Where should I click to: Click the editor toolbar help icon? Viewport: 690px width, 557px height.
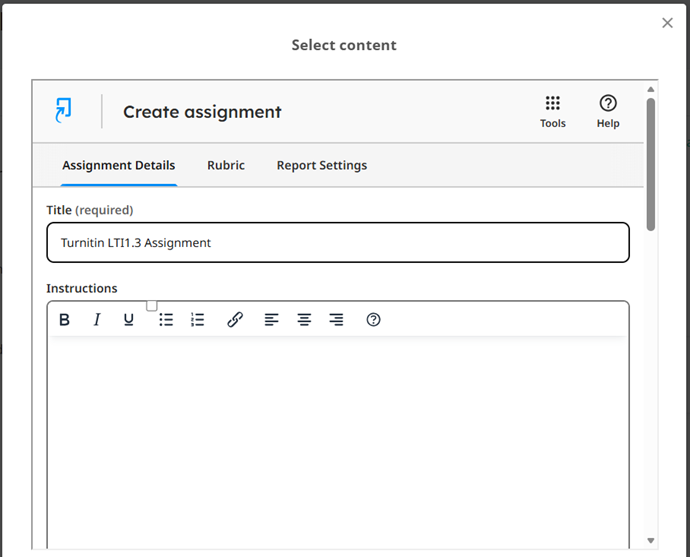tap(373, 320)
